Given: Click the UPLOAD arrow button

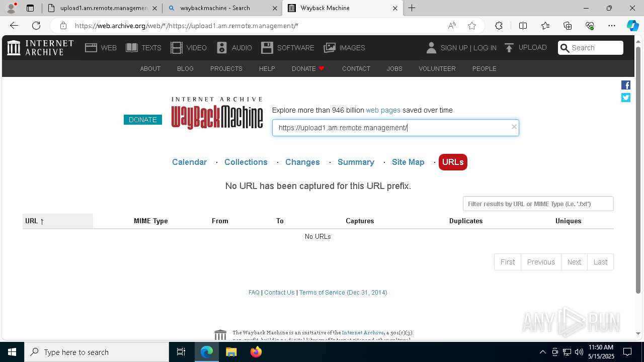Looking at the screenshot, I should point(525,48).
